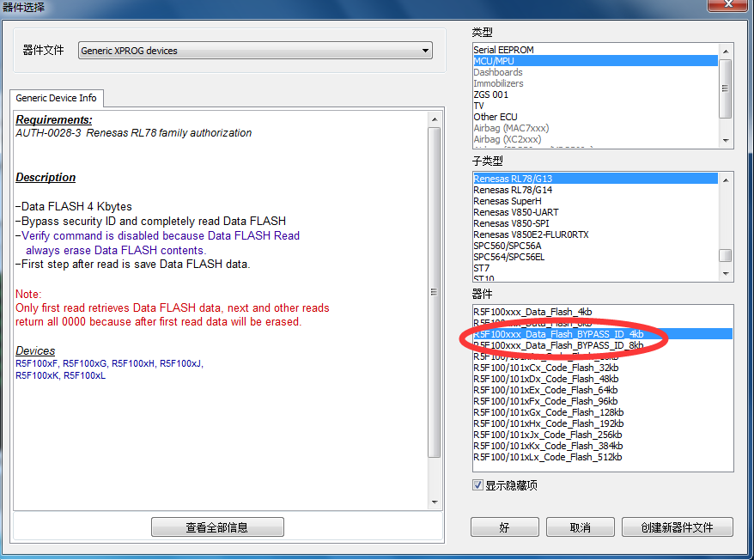Select Immobilizers in the type list
This screenshot has width=754, height=560.
[498, 83]
